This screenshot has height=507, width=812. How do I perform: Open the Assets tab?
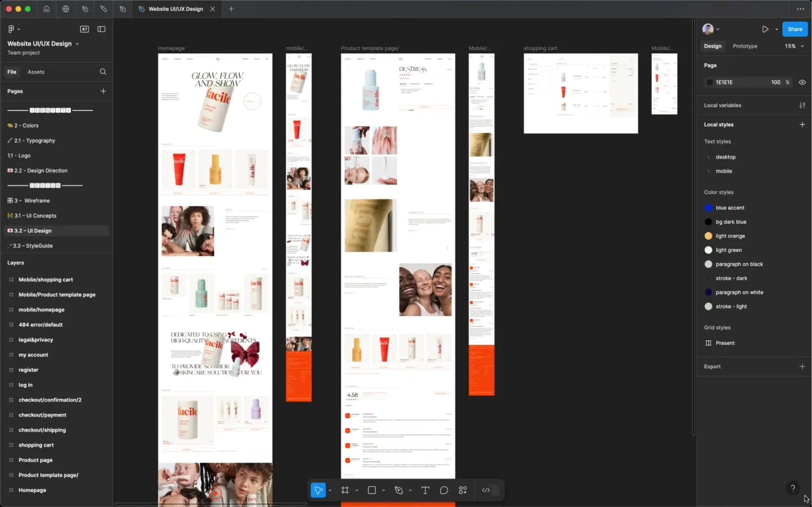(36, 72)
